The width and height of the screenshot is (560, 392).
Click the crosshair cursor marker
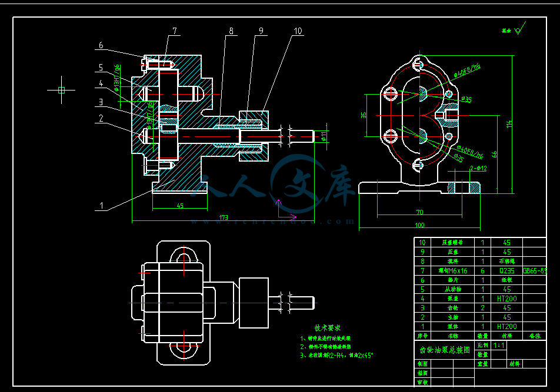[61, 90]
